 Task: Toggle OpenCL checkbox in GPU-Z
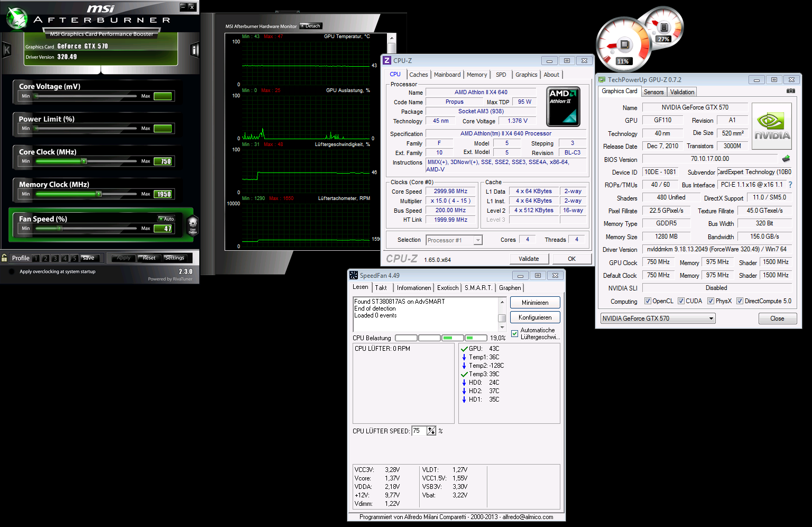(x=648, y=301)
